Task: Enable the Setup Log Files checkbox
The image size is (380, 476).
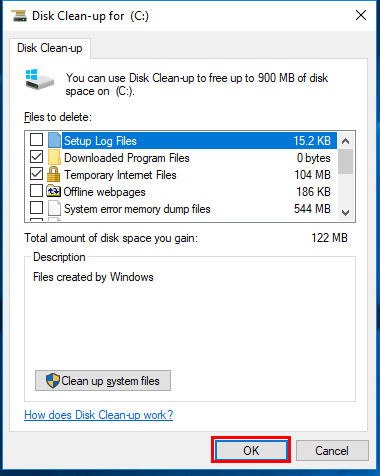Action: coord(36,140)
